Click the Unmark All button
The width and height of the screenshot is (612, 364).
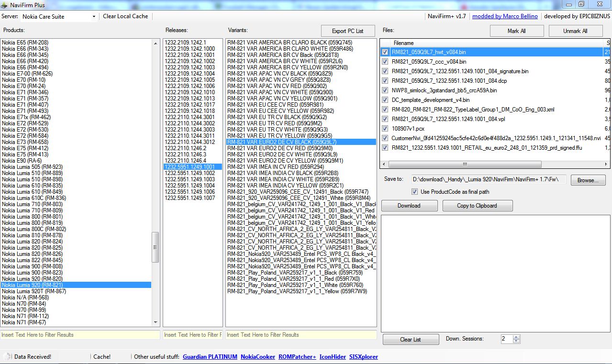click(x=575, y=31)
